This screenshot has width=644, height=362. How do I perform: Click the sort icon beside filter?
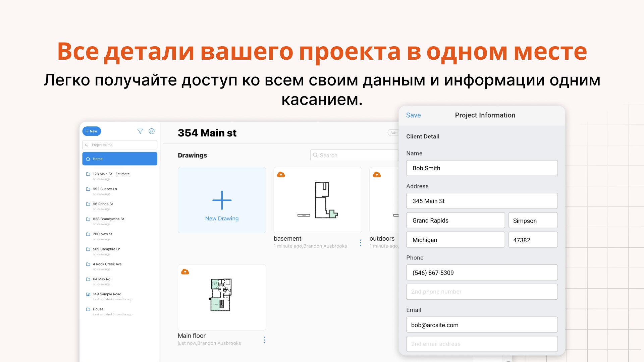click(152, 131)
